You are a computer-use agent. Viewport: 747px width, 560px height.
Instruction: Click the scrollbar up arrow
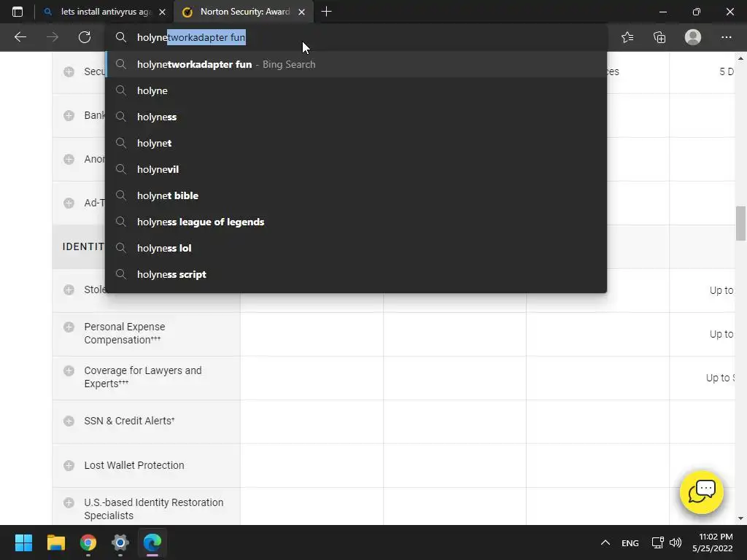point(740,58)
